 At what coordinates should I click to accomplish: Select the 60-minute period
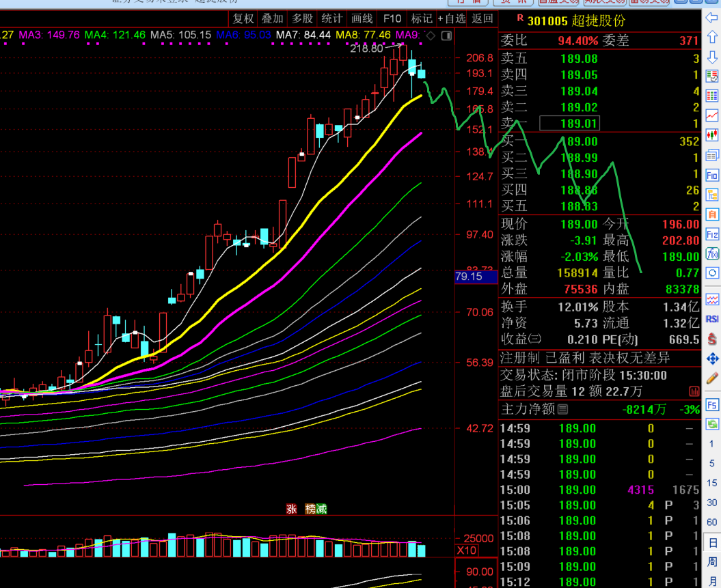711,522
